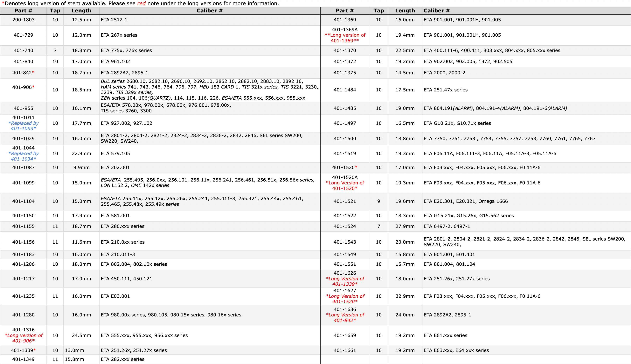631x364 pixels.
Task: Click part 401-1104
Action: click(x=24, y=201)
